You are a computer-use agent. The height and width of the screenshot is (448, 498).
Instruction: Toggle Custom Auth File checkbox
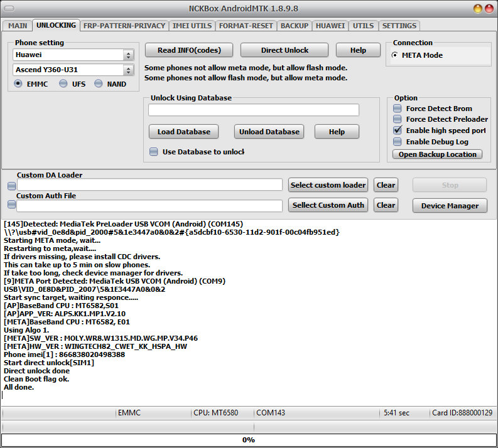(12, 205)
